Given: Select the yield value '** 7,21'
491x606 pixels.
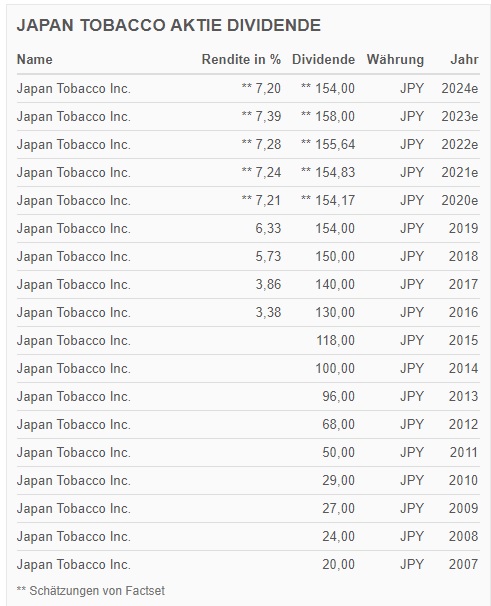Looking at the screenshot, I should click(x=261, y=200).
